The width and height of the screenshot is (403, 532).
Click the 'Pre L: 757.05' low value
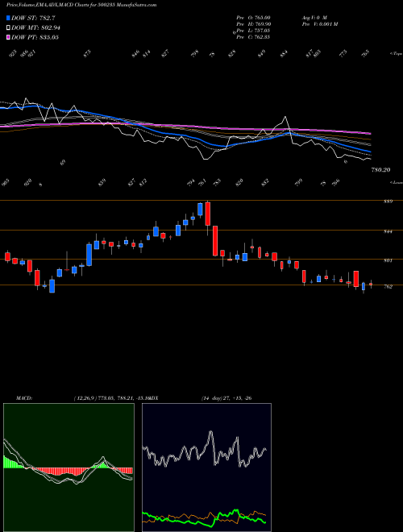tap(253, 31)
